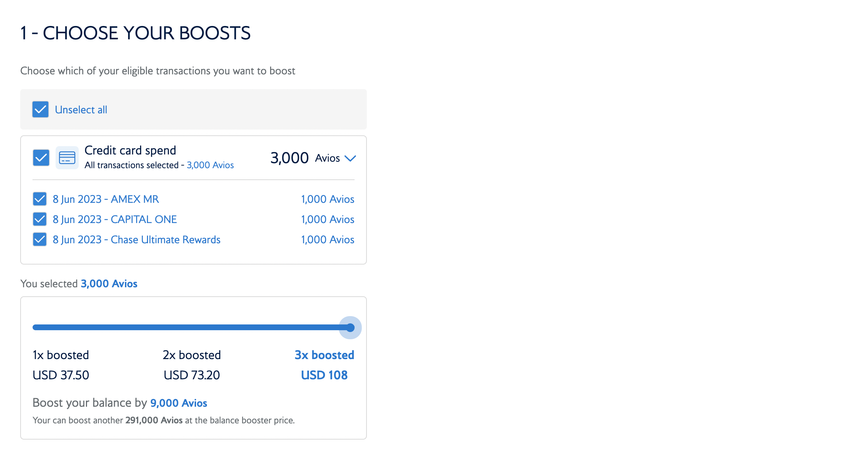Click the middle of the boost slider track
The image size is (868, 454).
[x=191, y=328]
